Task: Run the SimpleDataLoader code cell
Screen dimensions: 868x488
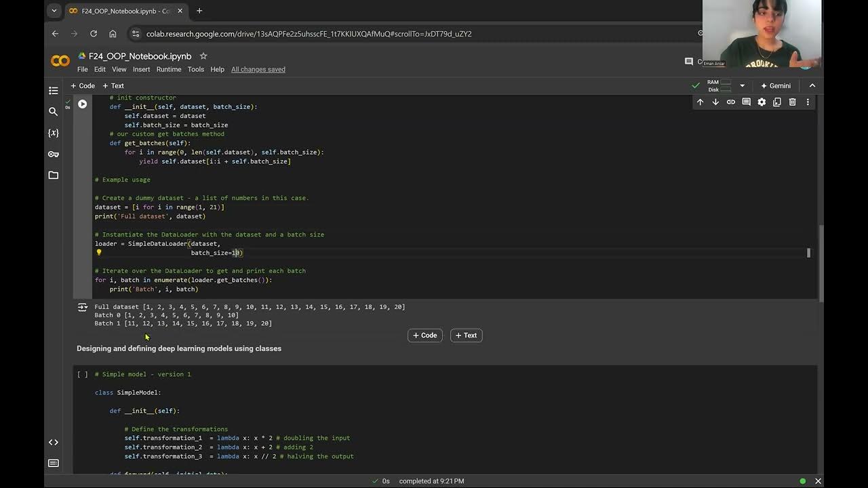Action: point(82,104)
